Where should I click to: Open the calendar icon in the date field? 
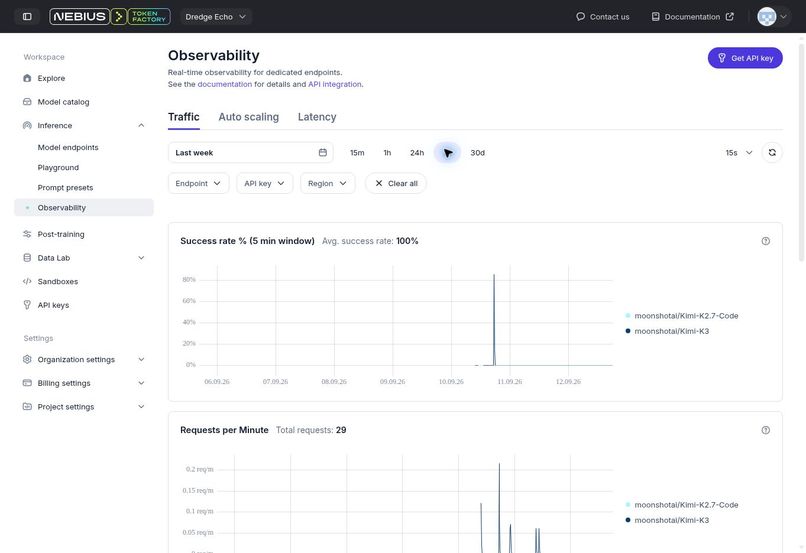tap(322, 153)
